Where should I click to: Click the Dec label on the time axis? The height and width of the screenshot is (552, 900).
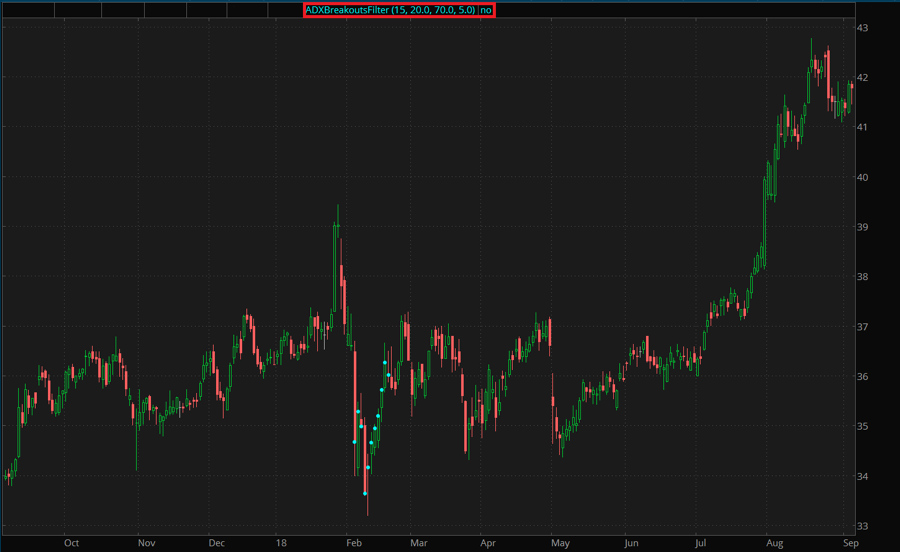pos(217,543)
